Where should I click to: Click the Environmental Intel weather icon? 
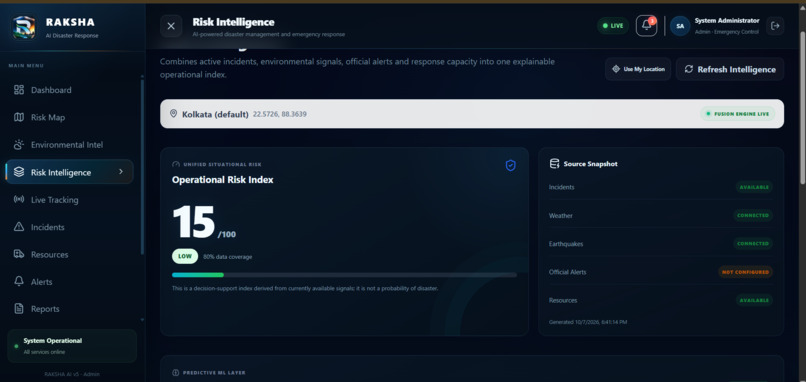coord(19,144)
